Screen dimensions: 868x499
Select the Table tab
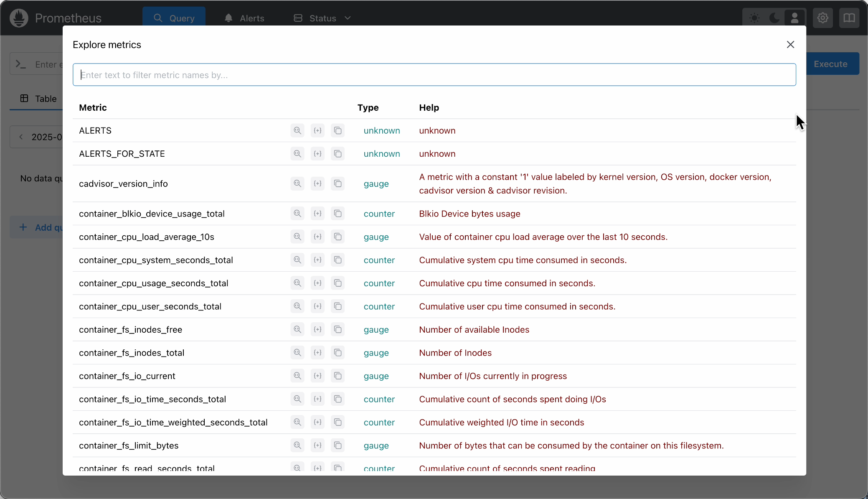[x=38, y=99]
